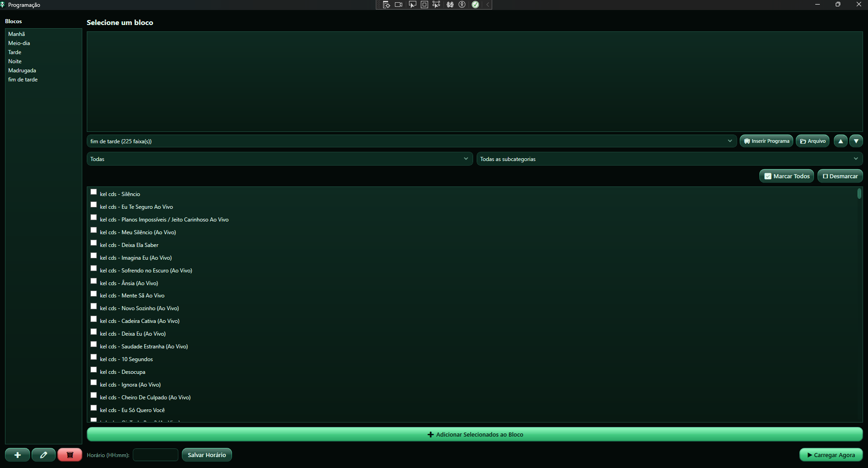This screenshot has height=468, width=868.
Task: Click the Horário (HH:mm) input field
Action: tap(155, 455)
